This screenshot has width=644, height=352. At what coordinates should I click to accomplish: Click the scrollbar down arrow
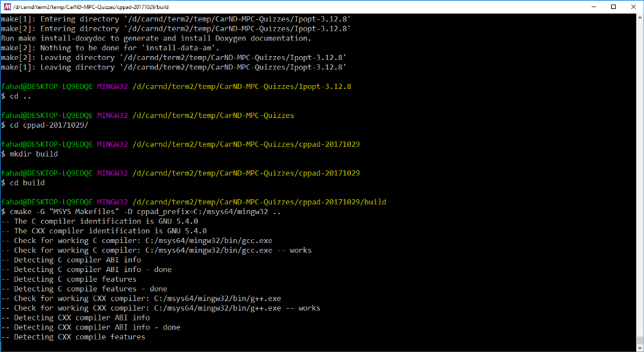[640, 347]
